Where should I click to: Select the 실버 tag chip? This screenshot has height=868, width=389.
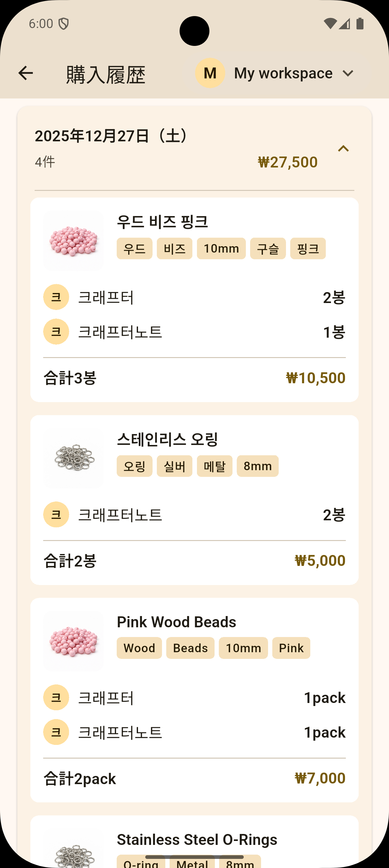pyautogui.click(x=174, y=466)
